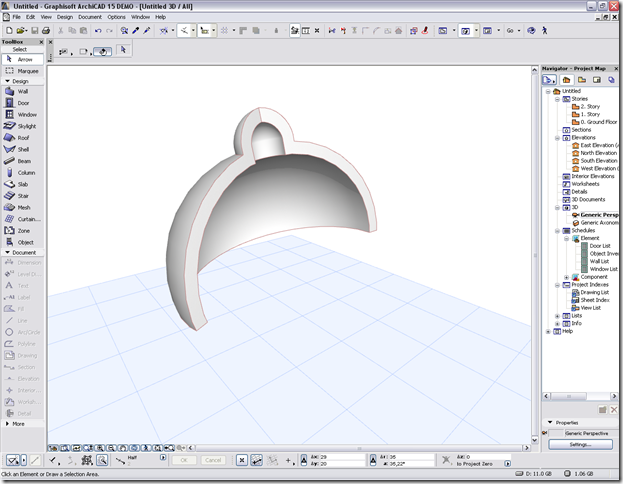Collapse the Elevations tree node
The image size is (623, 484).
point(557,138)
